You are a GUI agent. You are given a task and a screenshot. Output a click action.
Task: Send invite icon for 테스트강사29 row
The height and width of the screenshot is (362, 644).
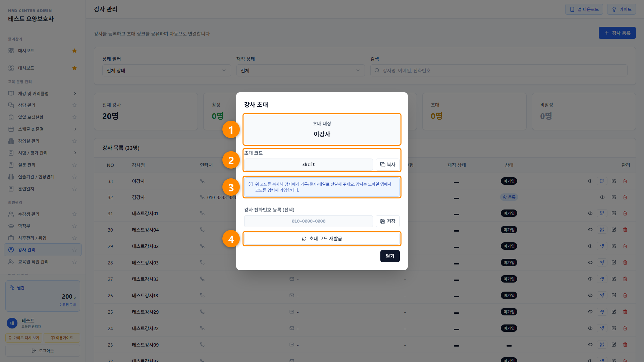(602, 312)
